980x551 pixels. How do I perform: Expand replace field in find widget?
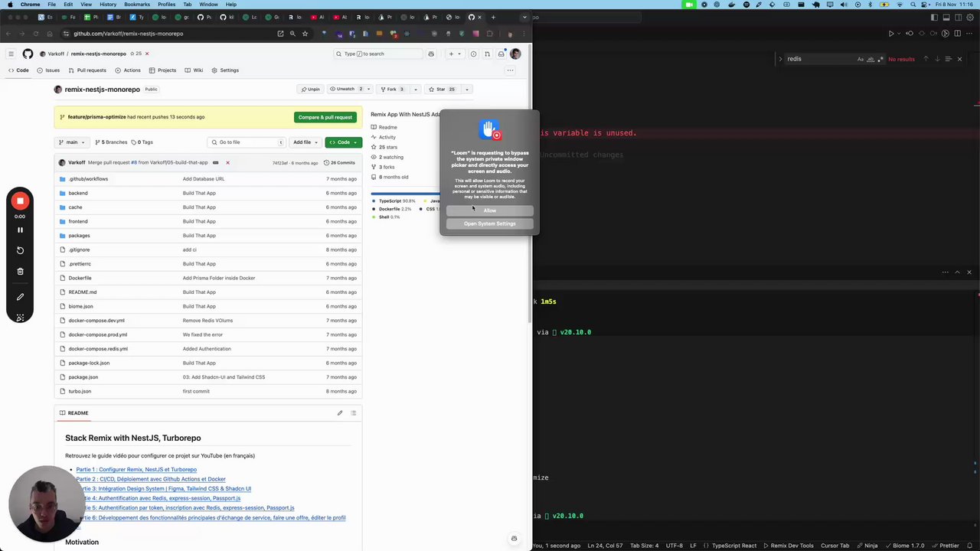tap(780, 59)
